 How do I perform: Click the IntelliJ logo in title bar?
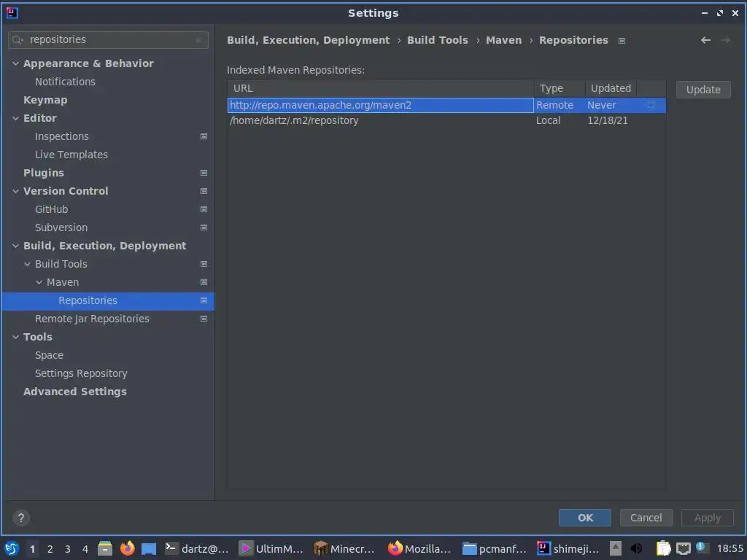coord(12,13)
